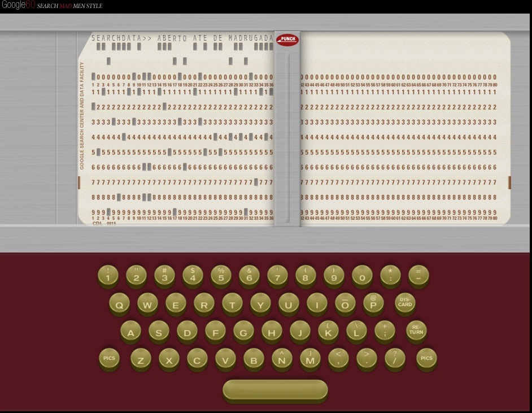Click the Google60 logo in header

point(18,5)
